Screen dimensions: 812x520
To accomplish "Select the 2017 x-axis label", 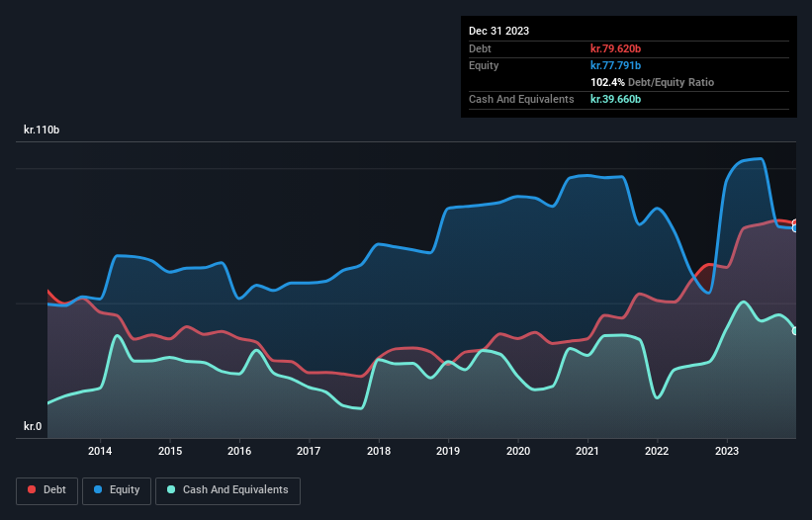I will tap(309, 451).
